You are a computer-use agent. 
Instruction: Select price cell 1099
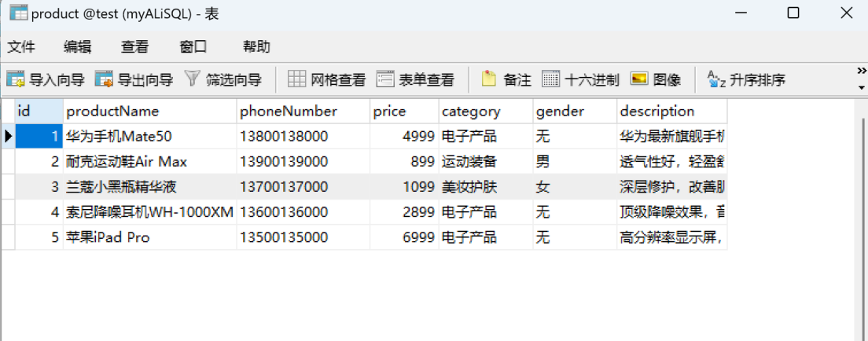pos(405,187)
